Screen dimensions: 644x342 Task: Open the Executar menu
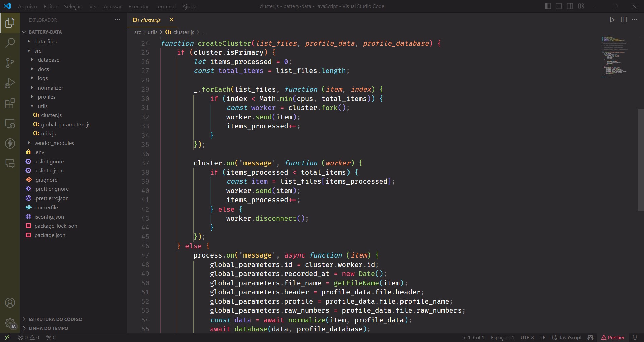(x=139, y=6)
